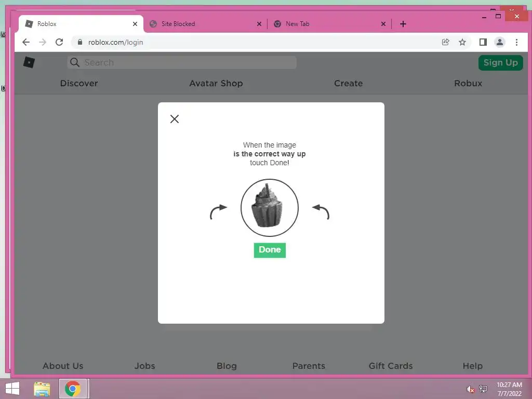
Task: Click the muted speaker tray icon
Action: pyautogui.click(x=470, y=389)
